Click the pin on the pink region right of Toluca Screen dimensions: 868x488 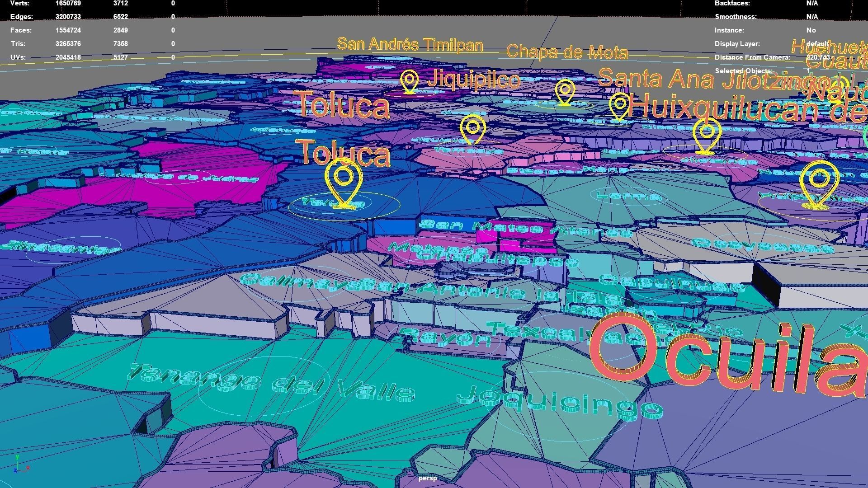tap(473, 130)
